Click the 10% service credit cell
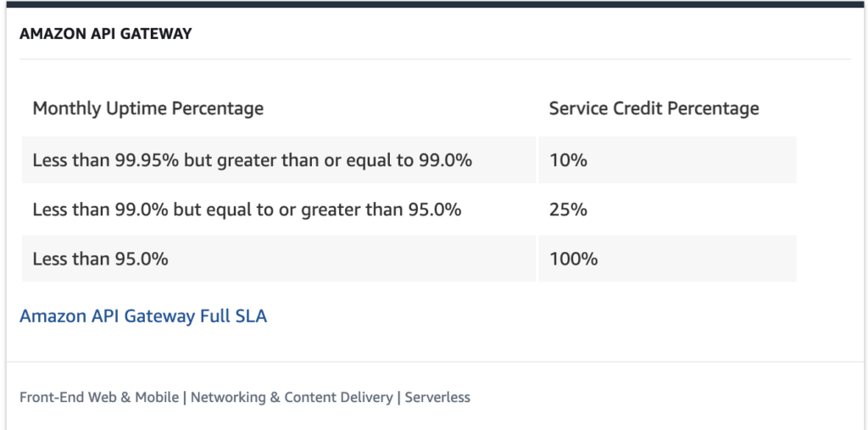Viewport: 868px width, 430px height. tap(568, 159)
